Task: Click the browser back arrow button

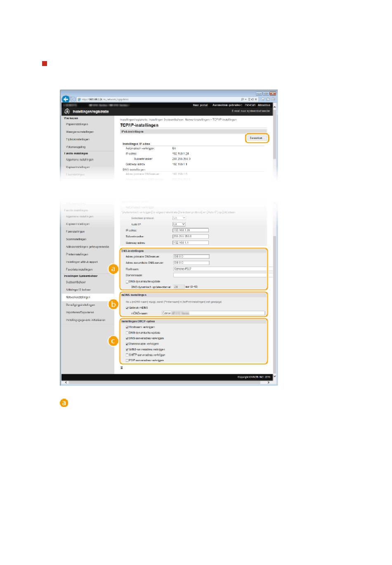Action: click(x=65, y=99)
